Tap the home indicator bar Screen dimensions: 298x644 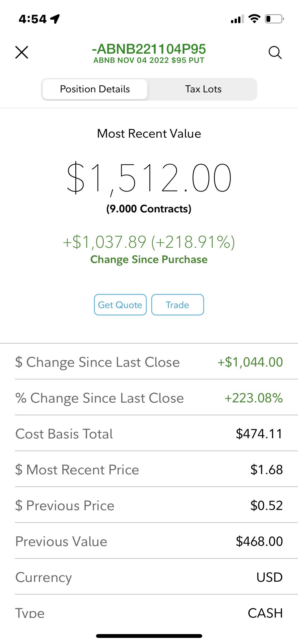coord(149,636)
